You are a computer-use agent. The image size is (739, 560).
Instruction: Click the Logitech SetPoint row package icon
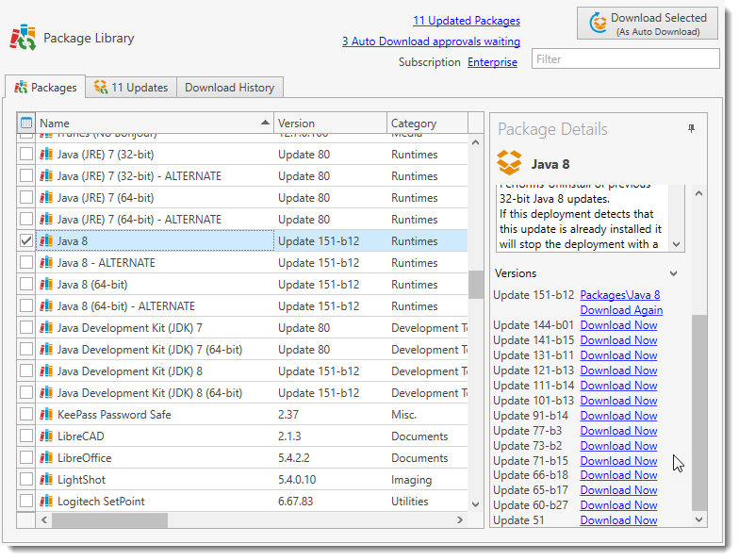tap(46, 502)
